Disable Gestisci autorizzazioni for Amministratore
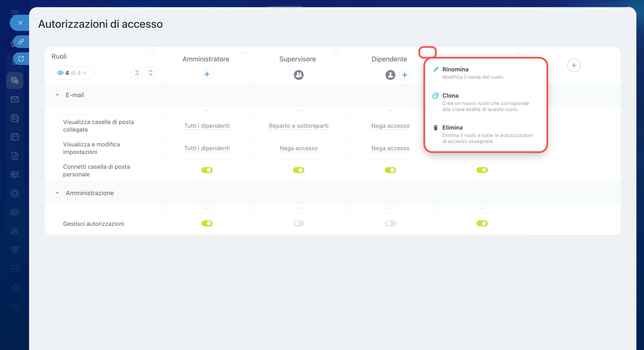The image size is (644, 350). tap(207, 223)
